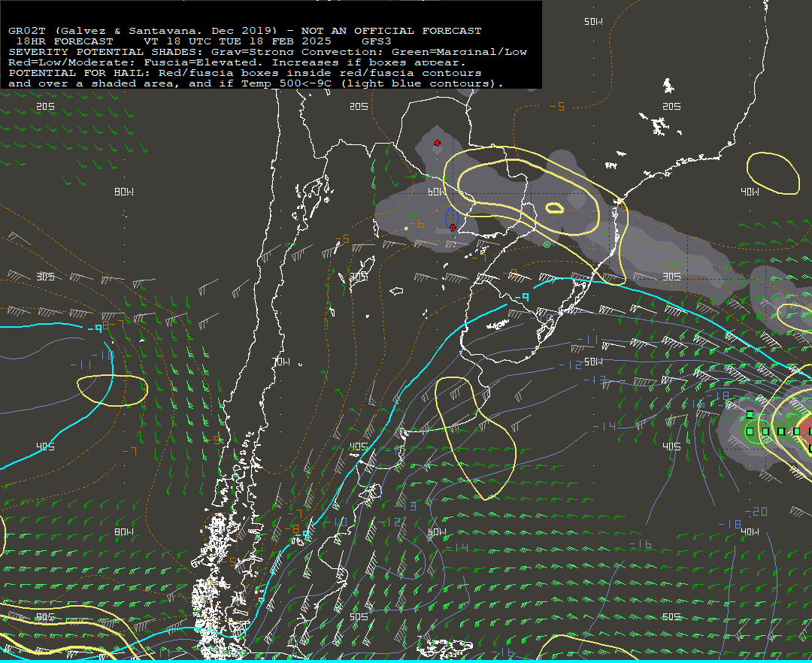Click the '20S' label over Bolivia
The width and height of the screenshot is (812, 663).
tap(359, 107)
